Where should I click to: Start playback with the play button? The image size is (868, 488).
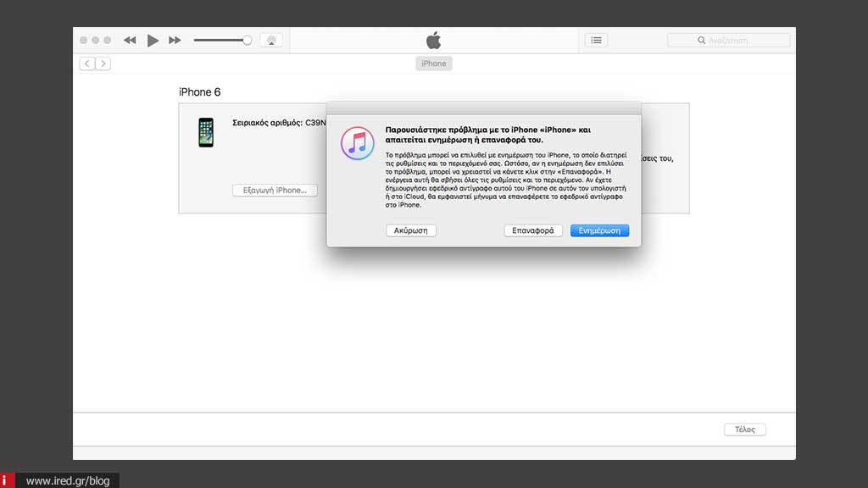point(153,41)
